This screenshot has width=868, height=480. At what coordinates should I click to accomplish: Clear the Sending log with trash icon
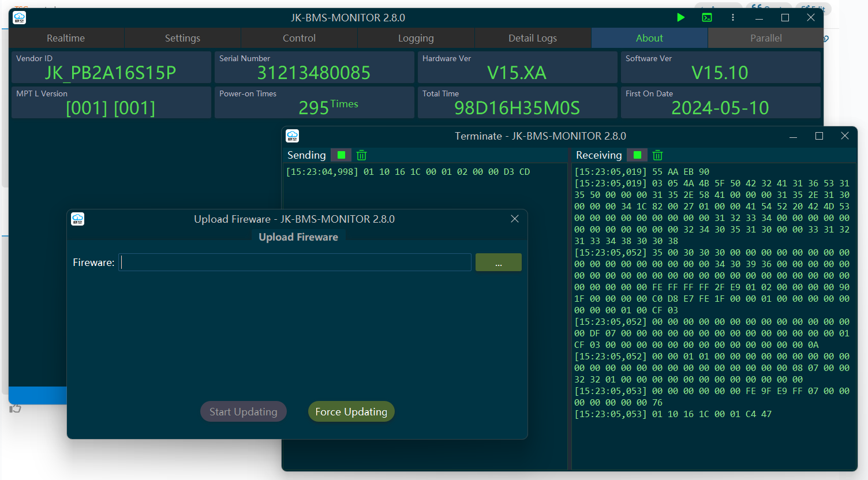pos(362,155)
